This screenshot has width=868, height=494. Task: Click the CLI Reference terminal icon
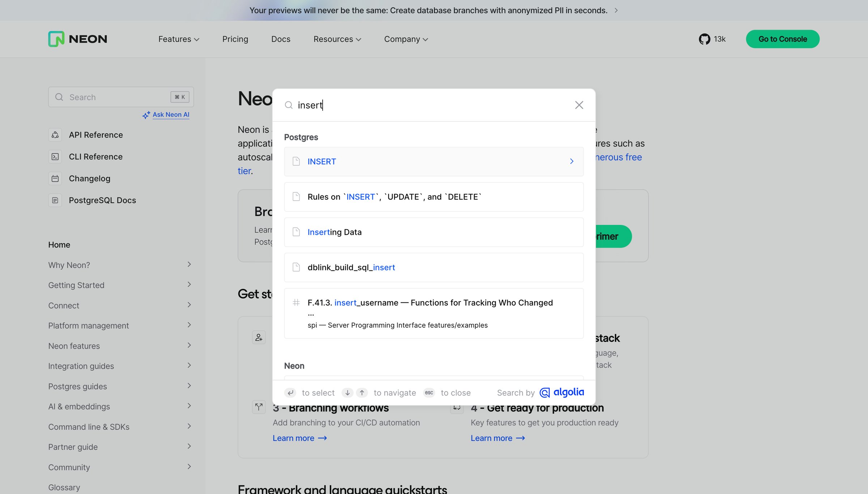coord(55,157)
